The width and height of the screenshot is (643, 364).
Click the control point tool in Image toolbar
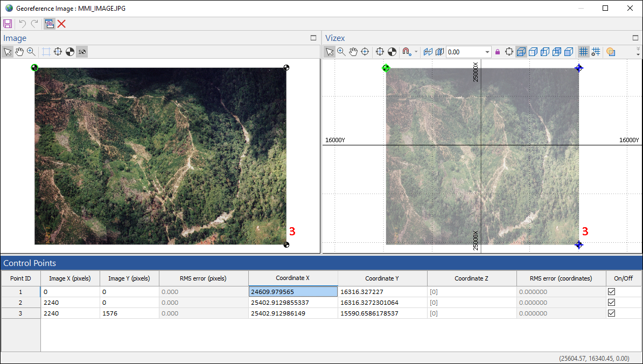tap(69, 52)
